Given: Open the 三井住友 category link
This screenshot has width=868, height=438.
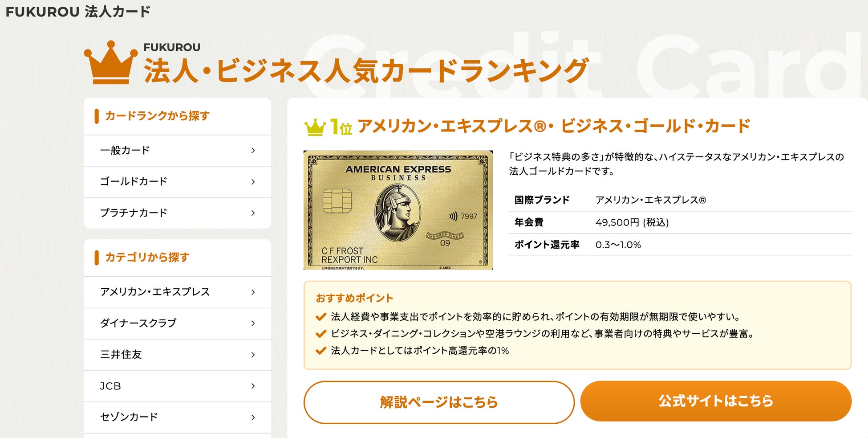Looking at the screenshot, I should (121, 355).
